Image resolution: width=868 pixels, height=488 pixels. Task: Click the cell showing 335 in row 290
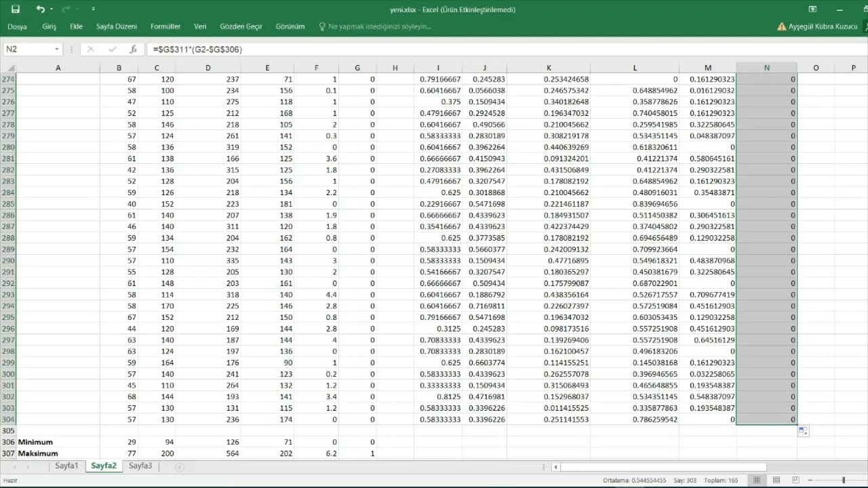tap(208, 261)
